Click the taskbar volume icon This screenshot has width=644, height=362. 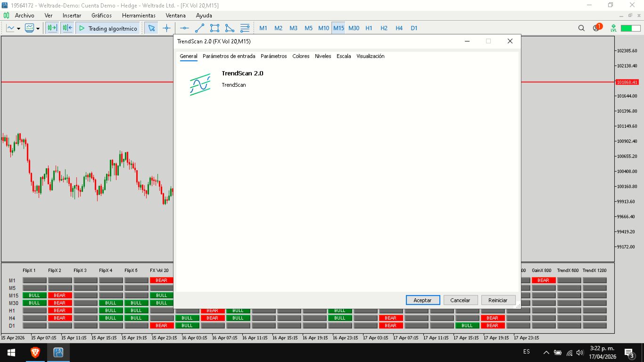[x=580, y=353]
